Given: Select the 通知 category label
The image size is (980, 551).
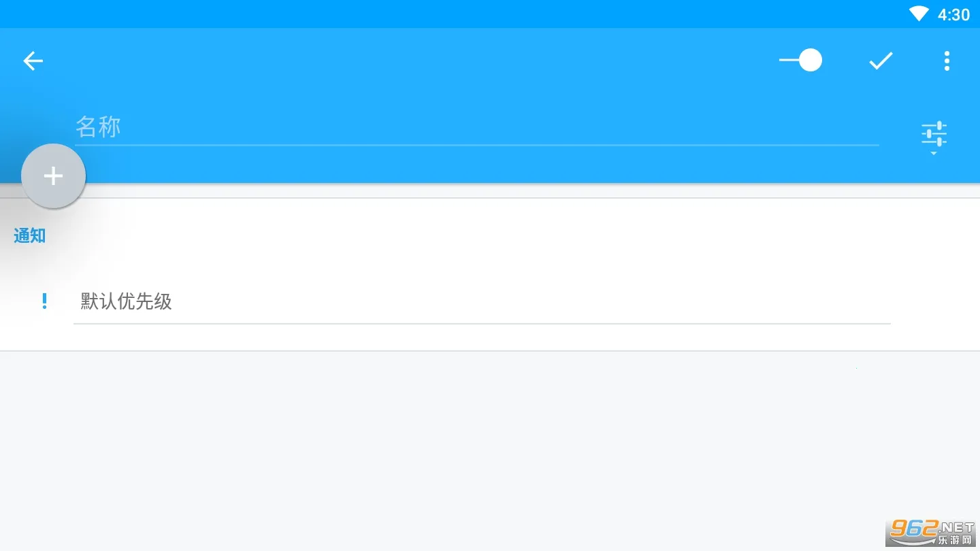Looking at the screenshot, I should (x=30, y=236).
